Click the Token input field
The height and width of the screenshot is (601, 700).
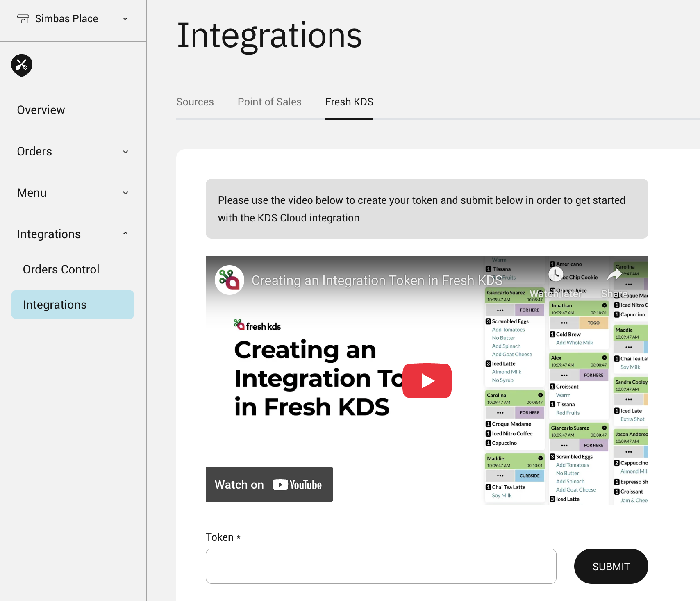pyautogui.click(x=381, y=566)
